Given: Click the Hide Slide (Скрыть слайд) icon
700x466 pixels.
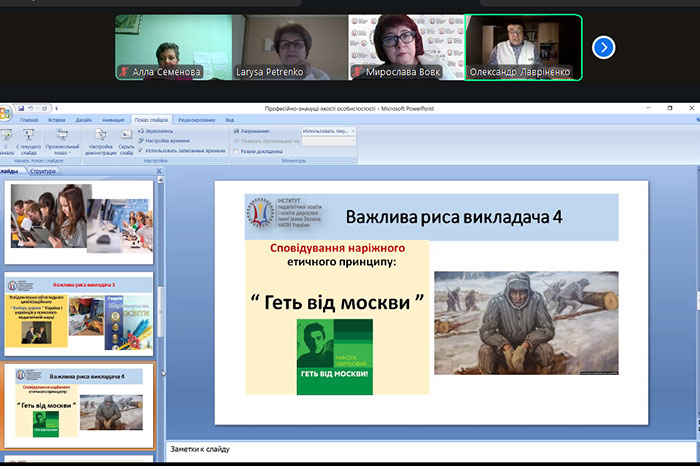Looking at the screenshot, I should click(x=126, y=139).
